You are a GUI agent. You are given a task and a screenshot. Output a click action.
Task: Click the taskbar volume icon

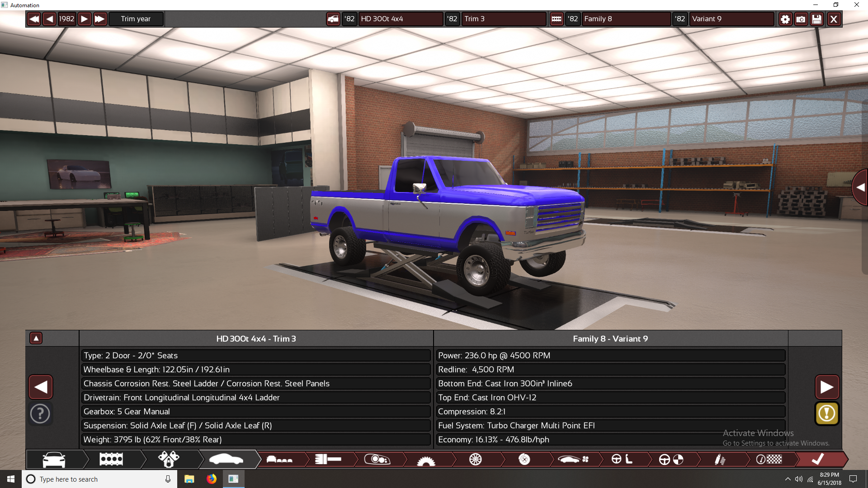(799, 479)
